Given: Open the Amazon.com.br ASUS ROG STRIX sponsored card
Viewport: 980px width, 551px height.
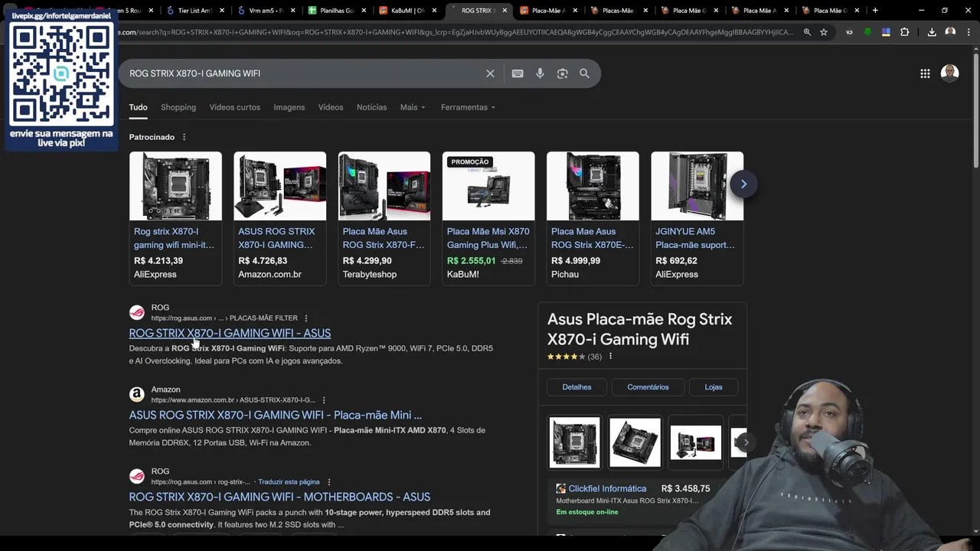Looking at the screenshot, I should [279, 218].
